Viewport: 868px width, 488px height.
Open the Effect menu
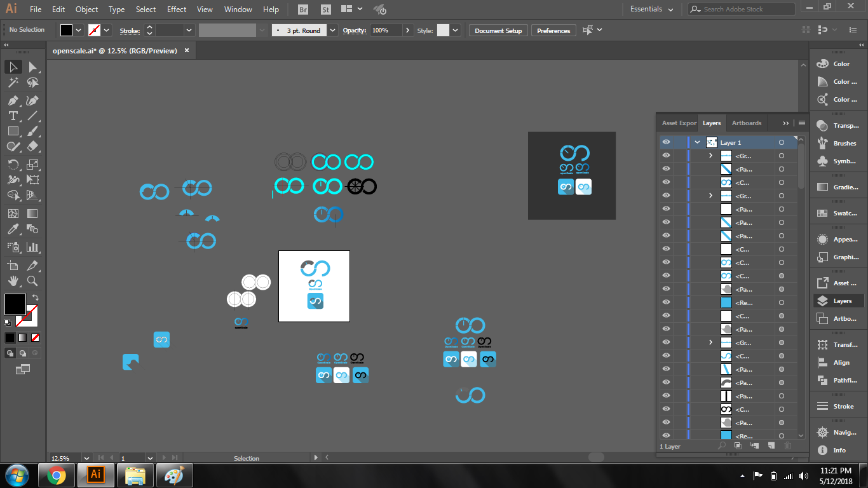(x=177, y=10)
